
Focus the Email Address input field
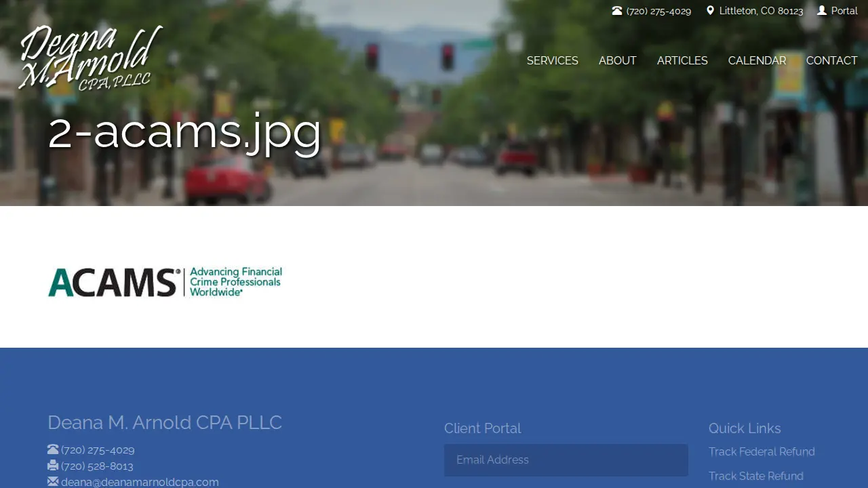tap(566, 460)
